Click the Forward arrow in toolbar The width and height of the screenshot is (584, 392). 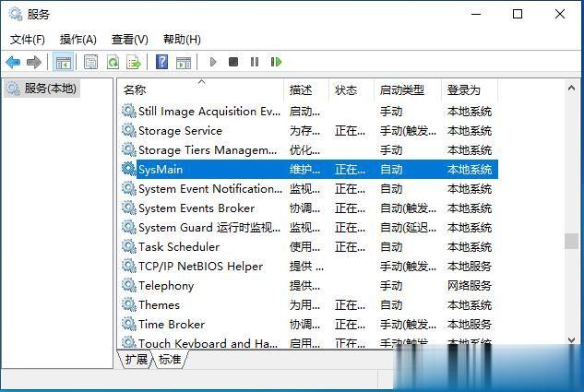34,62
